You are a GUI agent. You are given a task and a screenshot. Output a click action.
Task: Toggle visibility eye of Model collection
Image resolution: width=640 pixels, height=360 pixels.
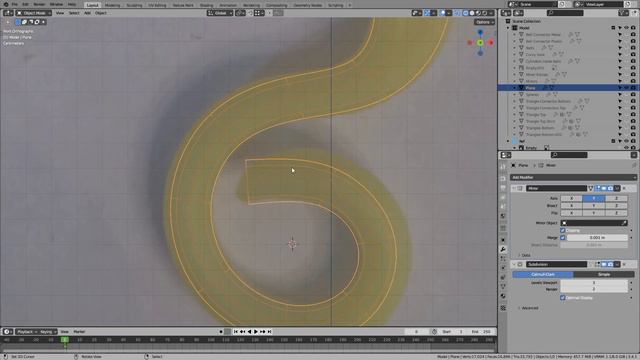tap(627, 28)
